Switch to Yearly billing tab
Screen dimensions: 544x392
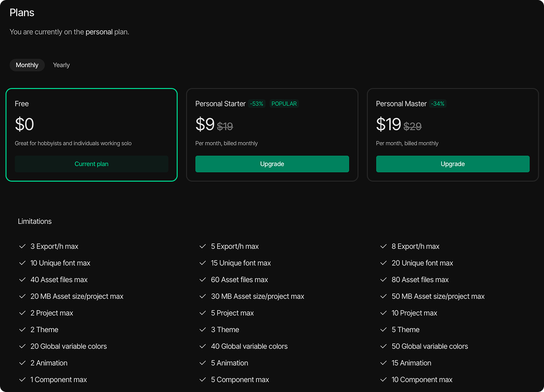point(61,65)
